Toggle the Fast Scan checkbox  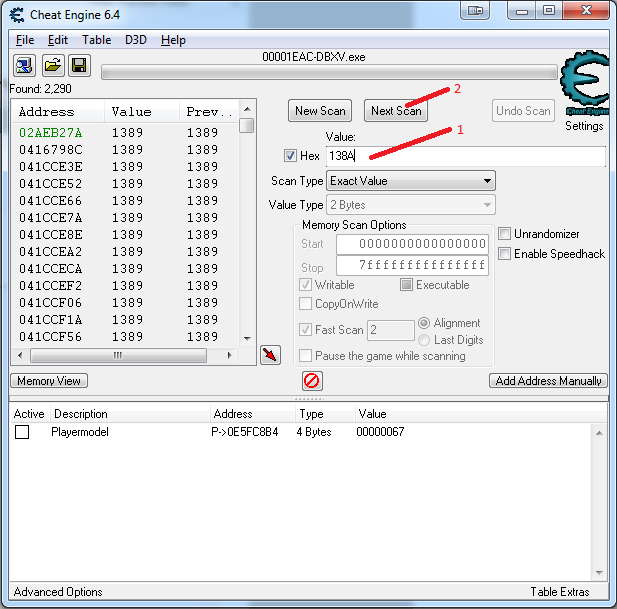(x=305, y=329)
